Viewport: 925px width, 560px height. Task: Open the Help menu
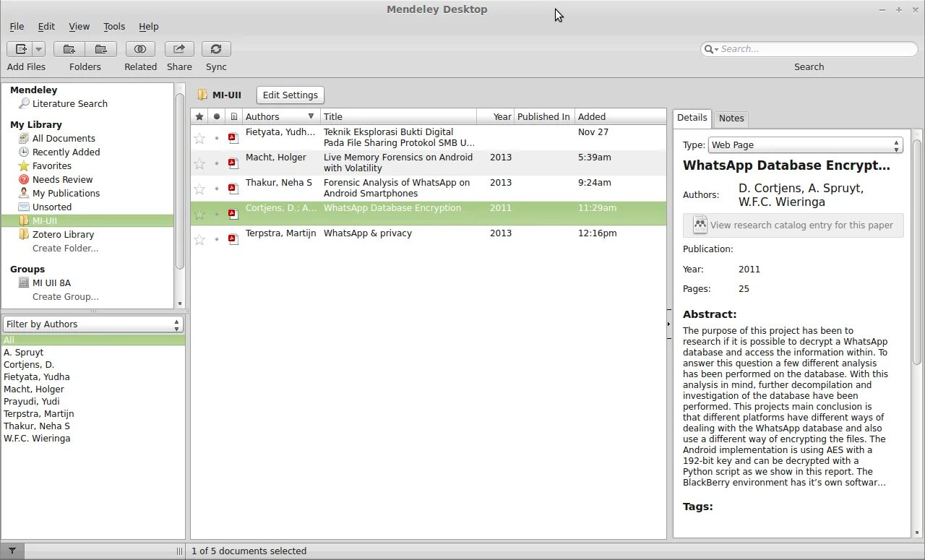[x=149, y=26]
